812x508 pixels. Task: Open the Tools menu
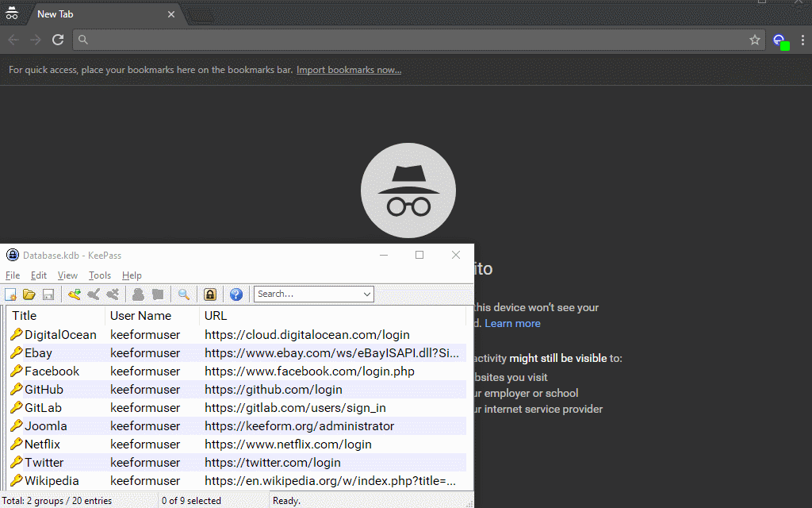coord(99,275)
